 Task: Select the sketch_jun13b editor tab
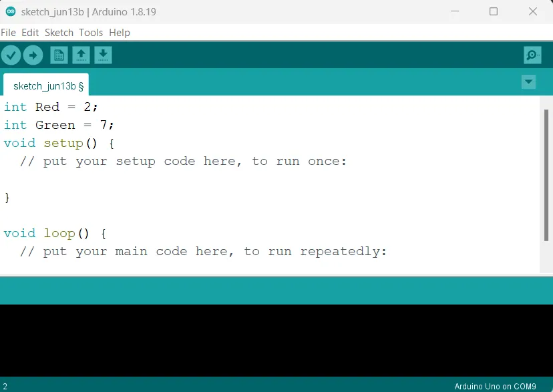coord(46,85)
